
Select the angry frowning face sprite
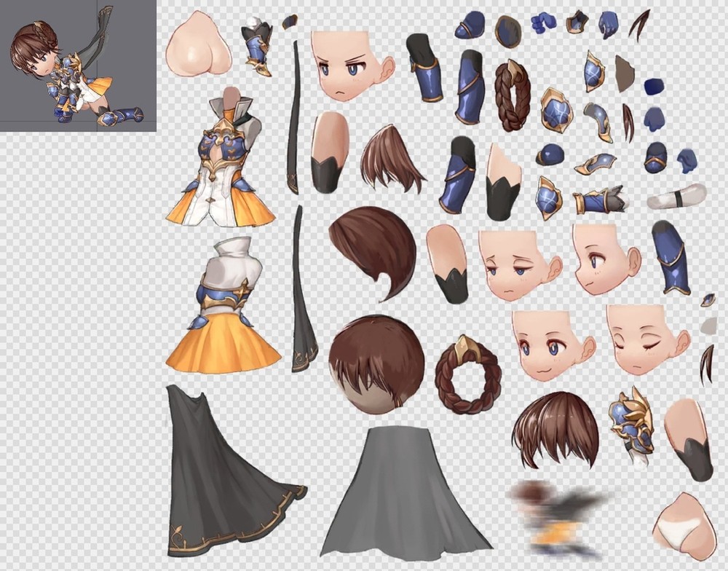pos(349,66)
